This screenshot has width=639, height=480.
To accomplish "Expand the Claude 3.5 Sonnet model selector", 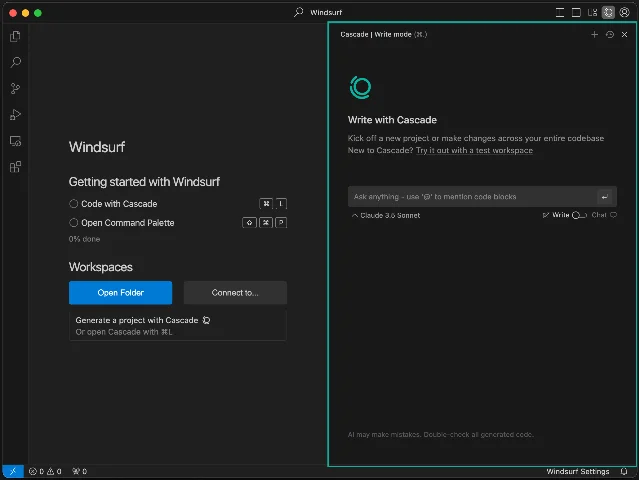I will [386, 215].
